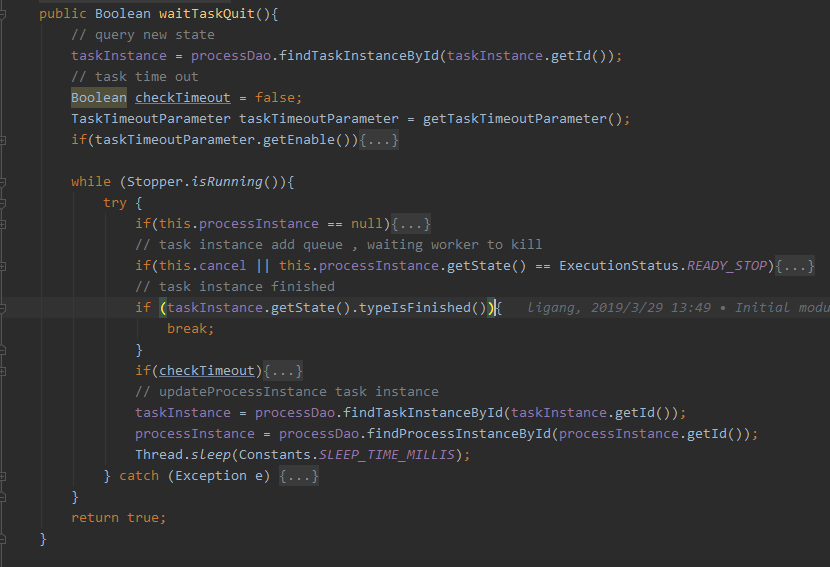Click the Exception type in catch clause

211,476
